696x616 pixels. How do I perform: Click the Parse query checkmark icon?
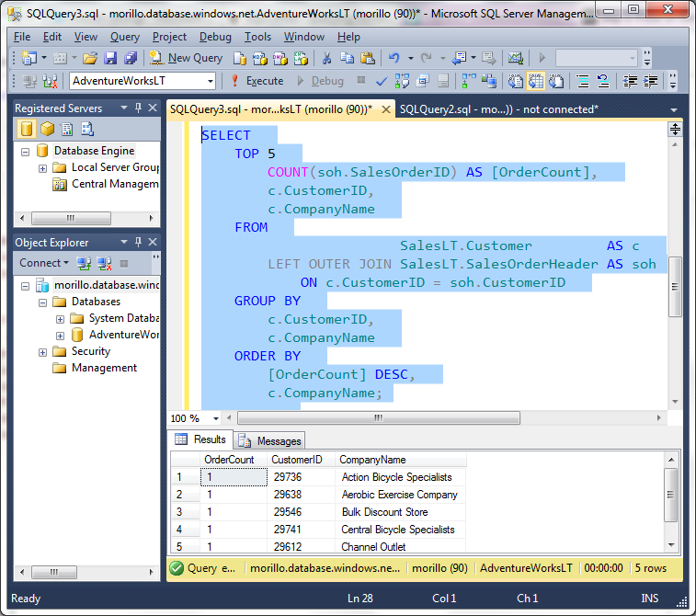coord(382,81)
